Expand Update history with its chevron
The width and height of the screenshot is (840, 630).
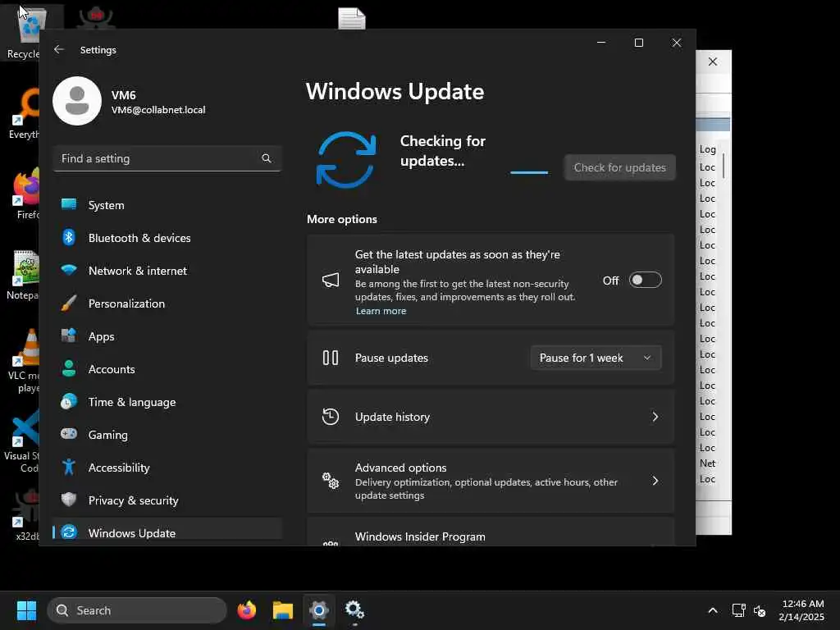point(655,417)
